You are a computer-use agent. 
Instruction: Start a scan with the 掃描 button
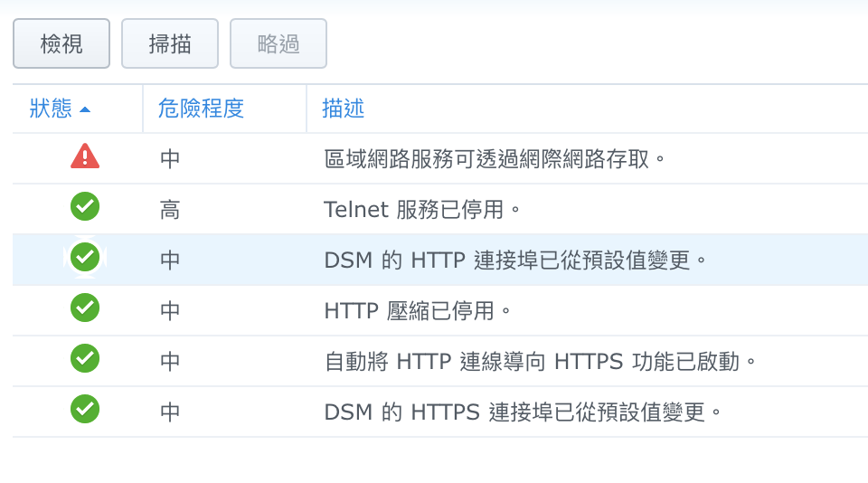[x=170, y=43]
